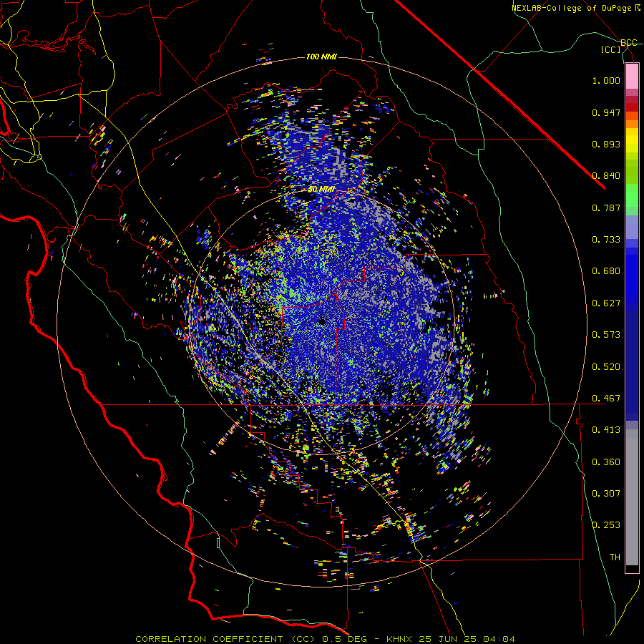Click the 0.947 legend value
The height and width of the screenshot is (644, 644).
tap(606, 112)
